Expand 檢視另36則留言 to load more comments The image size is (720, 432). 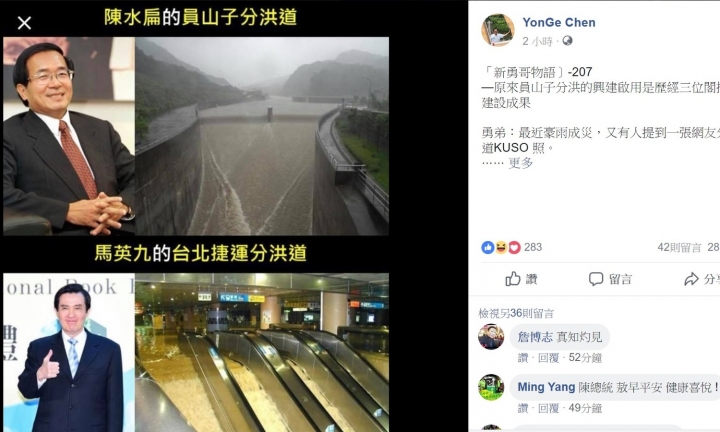(x=516, y=313)
